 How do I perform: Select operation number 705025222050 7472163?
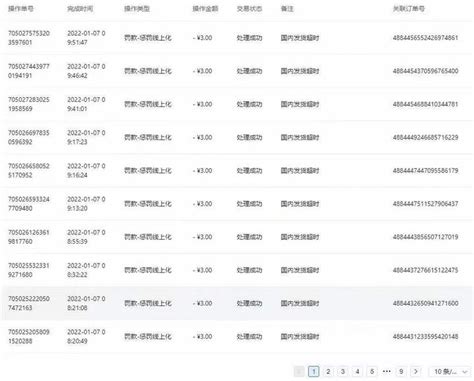pos(29,303)
